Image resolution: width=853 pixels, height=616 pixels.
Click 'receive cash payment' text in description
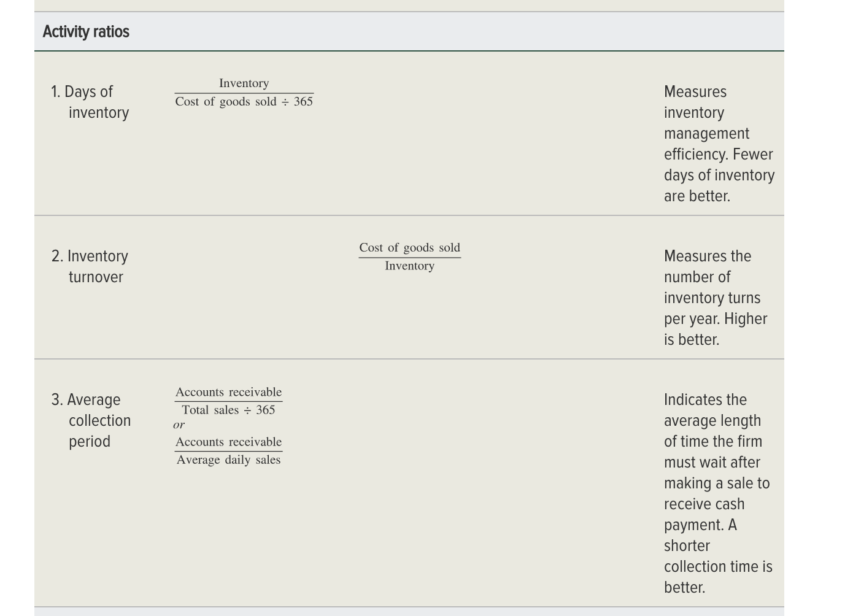[x=704, y=514]
